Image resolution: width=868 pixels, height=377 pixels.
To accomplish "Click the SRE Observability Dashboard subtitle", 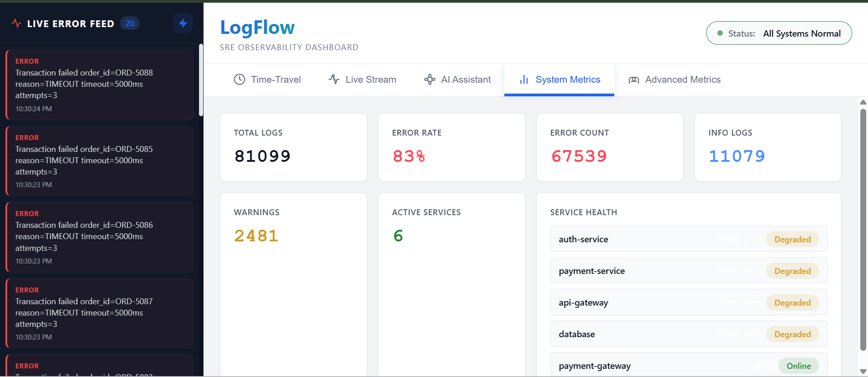I will pyautogui.click(x=289, y=47).
